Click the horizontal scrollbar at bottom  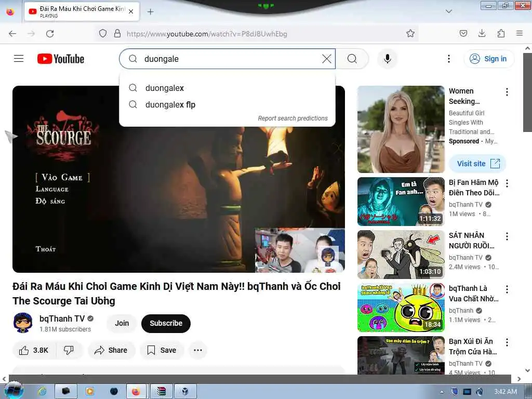[260, 379]
